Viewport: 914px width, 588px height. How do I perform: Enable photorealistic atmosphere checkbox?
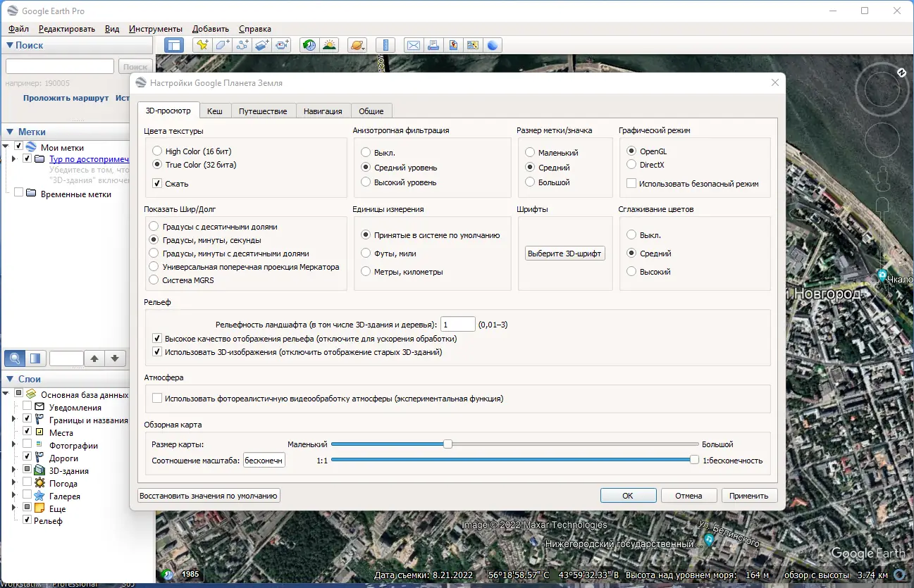[x=157, y=399]
